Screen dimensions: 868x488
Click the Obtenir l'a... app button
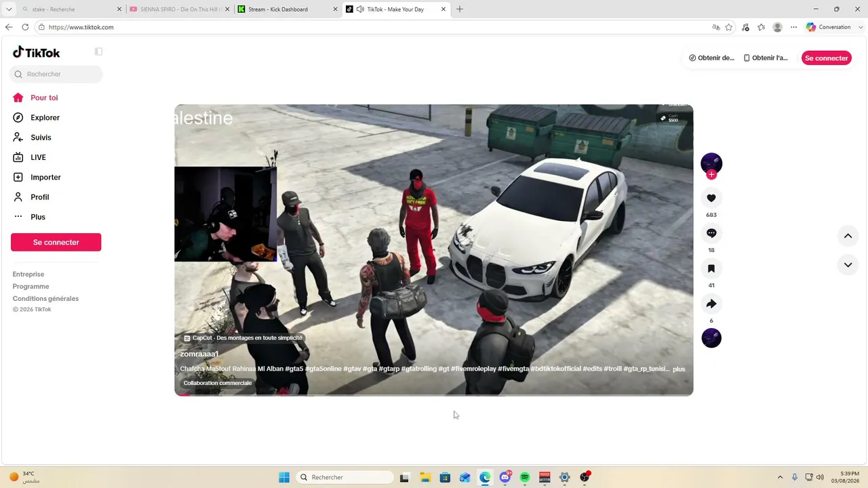pyautogui.click(x=766, y=58)
